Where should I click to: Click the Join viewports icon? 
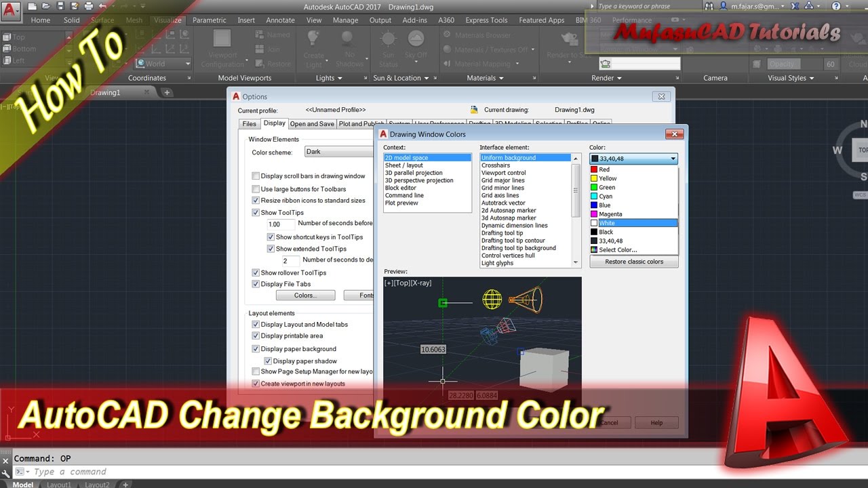point(260,49)
